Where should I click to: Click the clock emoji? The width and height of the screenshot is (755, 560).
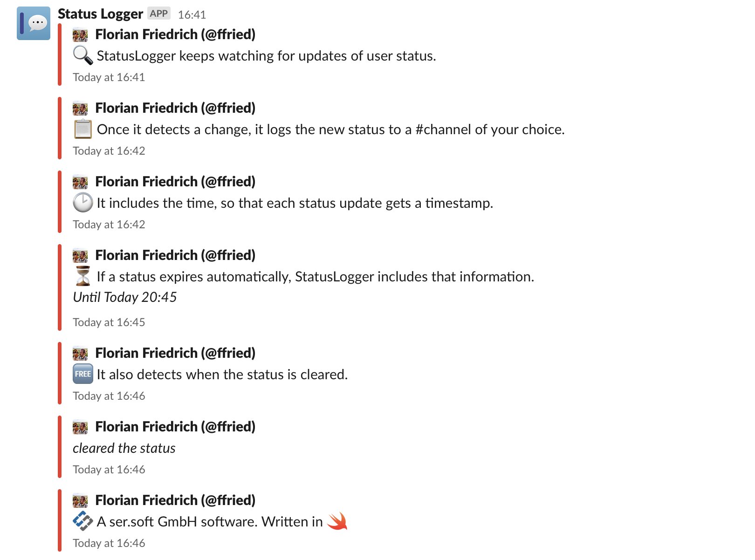pos(83,203)
